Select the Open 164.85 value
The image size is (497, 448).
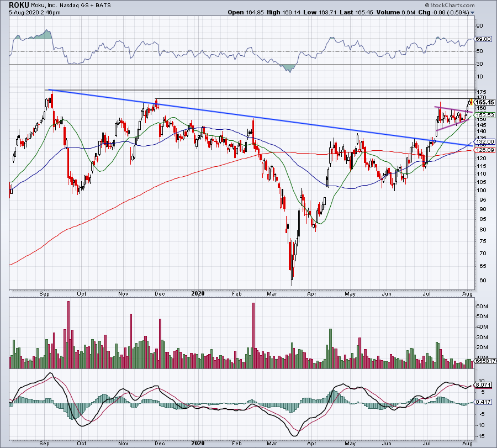point(245,12)
